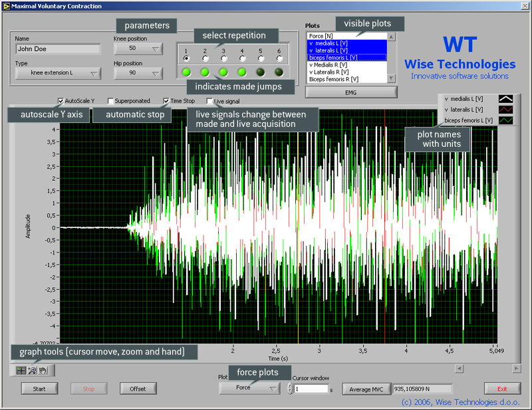Enable the Live signal checkbox
This screenshot has height=410, width=532.
(x=209, y=101)
